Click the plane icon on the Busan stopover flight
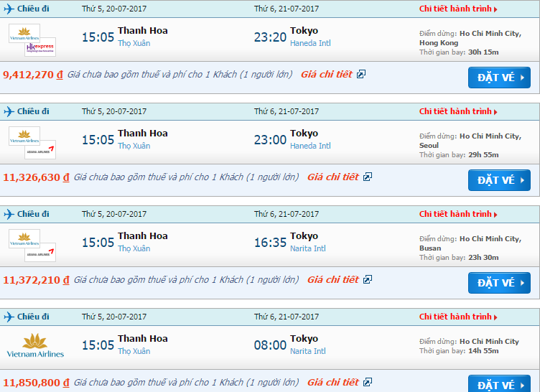 pyautogui.click(x=9, y=214)
